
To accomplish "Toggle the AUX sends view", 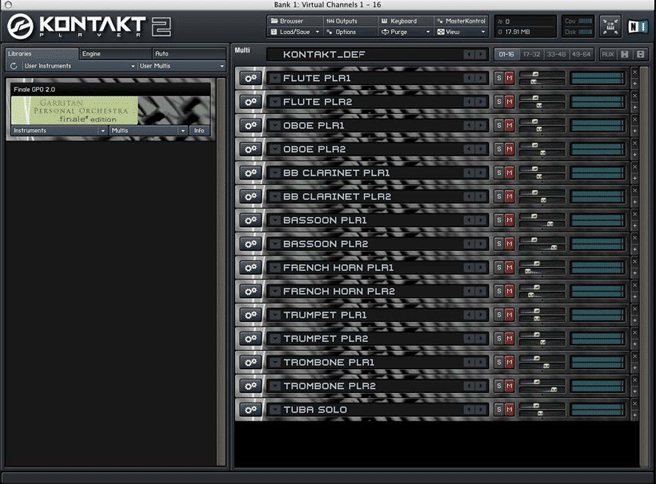I will tap(607, 54).
